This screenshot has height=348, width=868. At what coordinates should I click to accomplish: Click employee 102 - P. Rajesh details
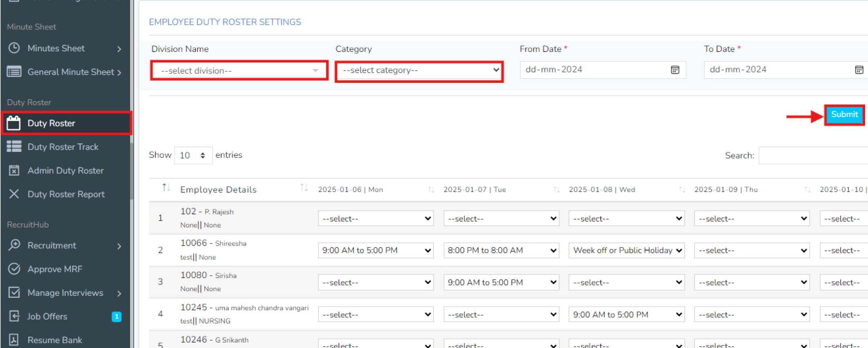click(207, 218)
